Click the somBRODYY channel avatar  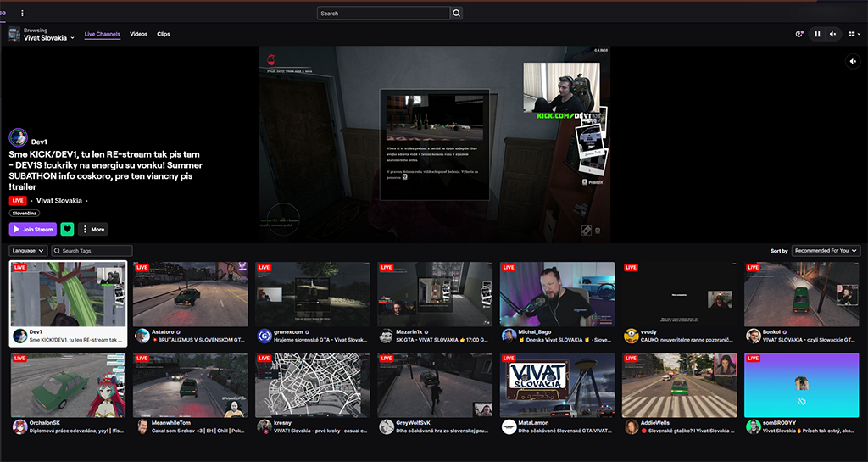tap(754, 426)
